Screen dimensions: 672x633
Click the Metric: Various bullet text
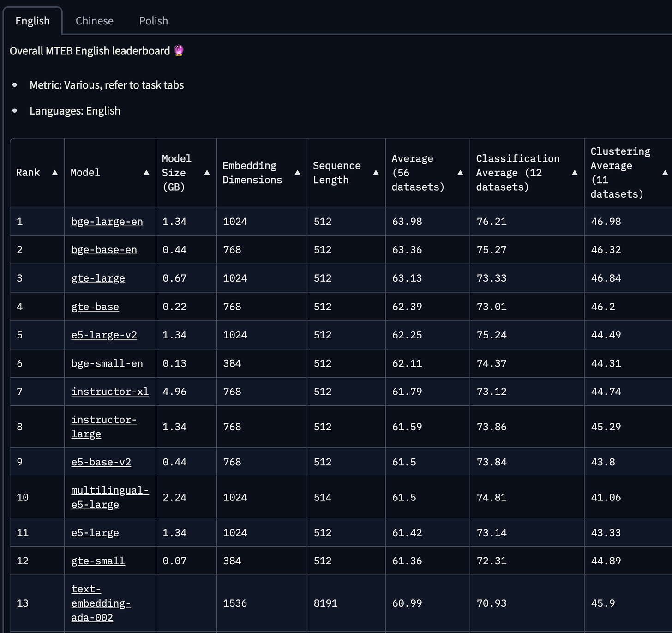tap(107, 85)
